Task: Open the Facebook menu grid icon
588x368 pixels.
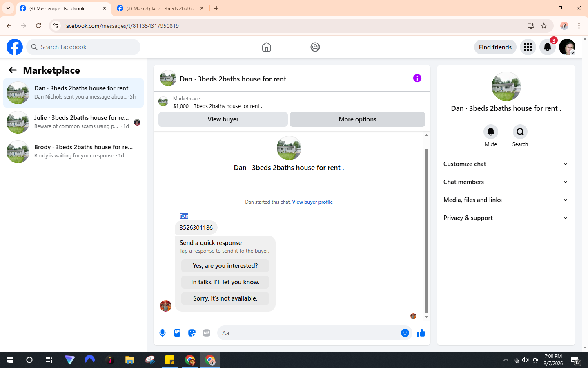Action: coord(528,47)
